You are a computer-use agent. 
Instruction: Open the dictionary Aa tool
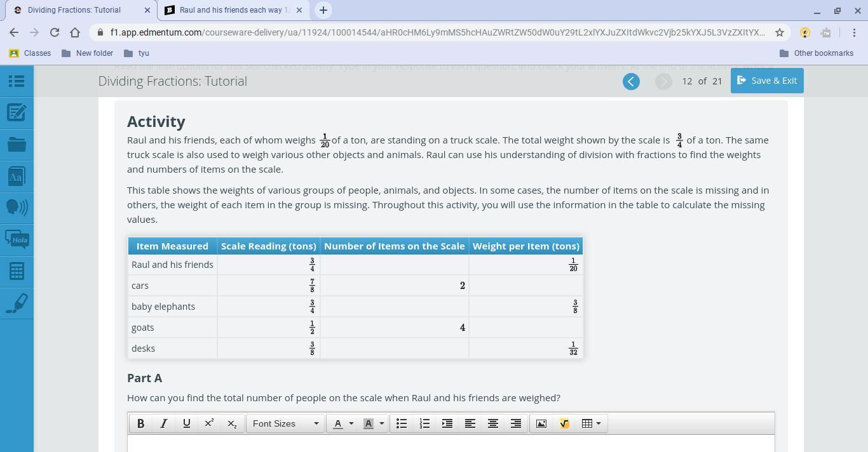coord(17,176)
